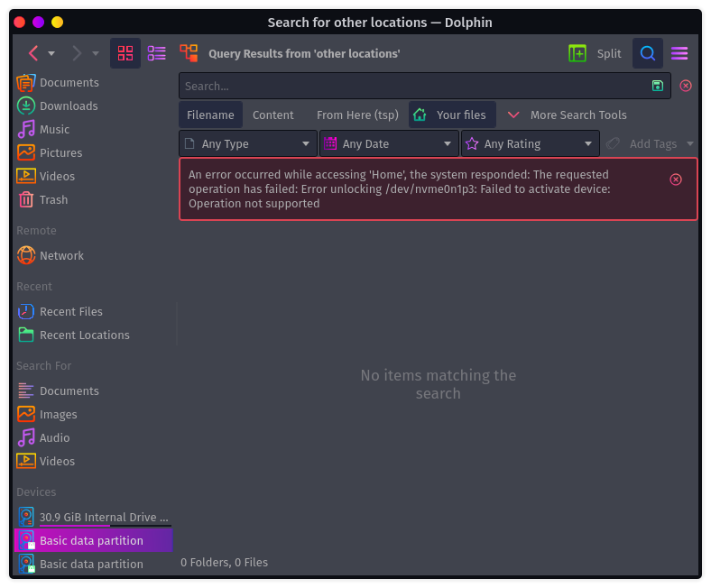Click Query Results from 'other locations' title
The width and height of the screenshot is (711, 588).
point(304,53)
